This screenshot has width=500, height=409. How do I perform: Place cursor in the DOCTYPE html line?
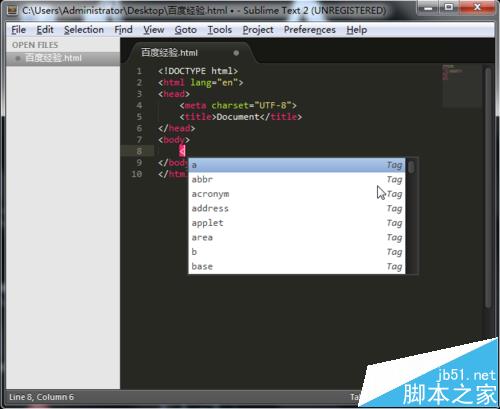(198, 71)
